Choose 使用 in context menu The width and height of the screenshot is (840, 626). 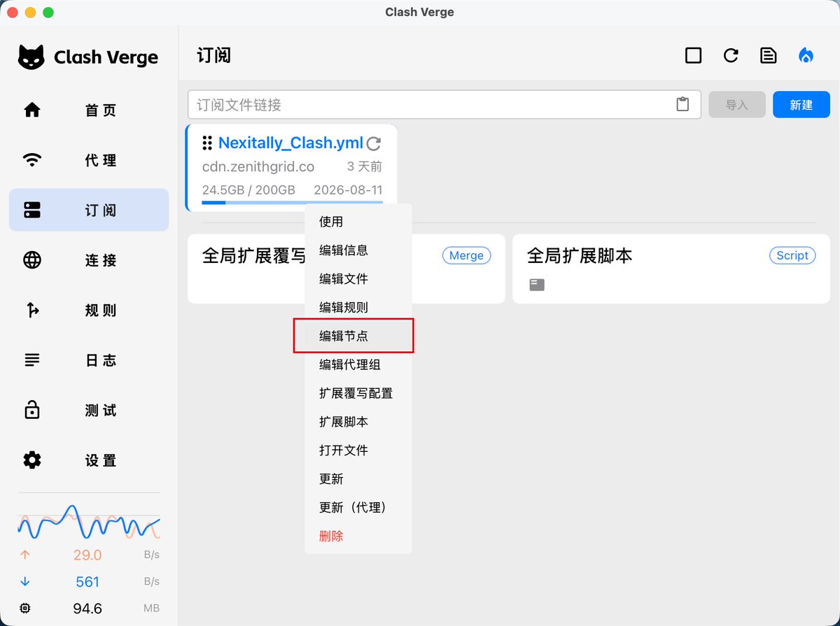(358, 222)
